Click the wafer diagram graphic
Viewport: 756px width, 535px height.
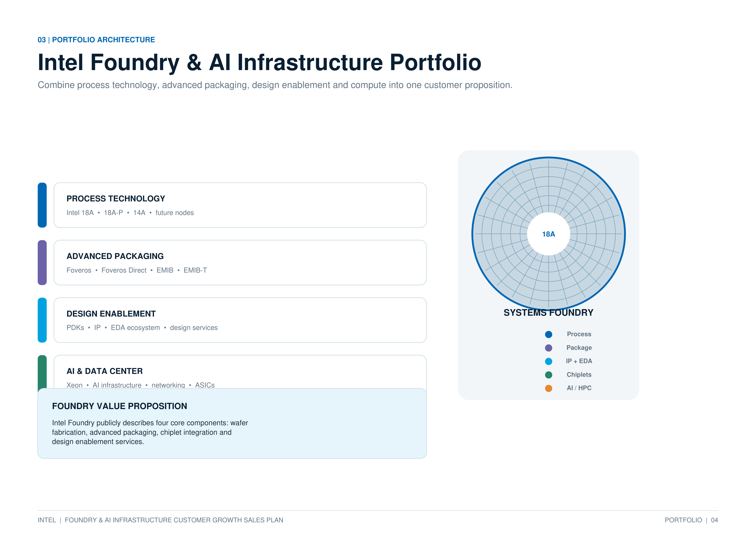pos(548,234)
